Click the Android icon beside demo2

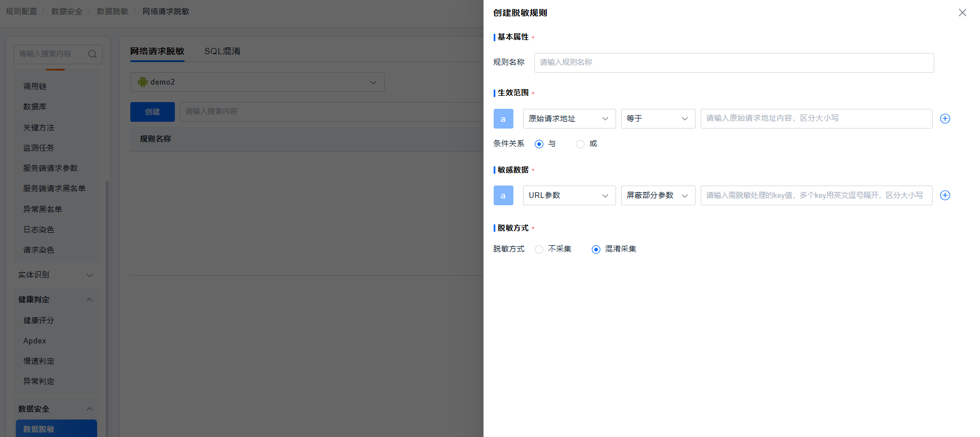(143, 82)
